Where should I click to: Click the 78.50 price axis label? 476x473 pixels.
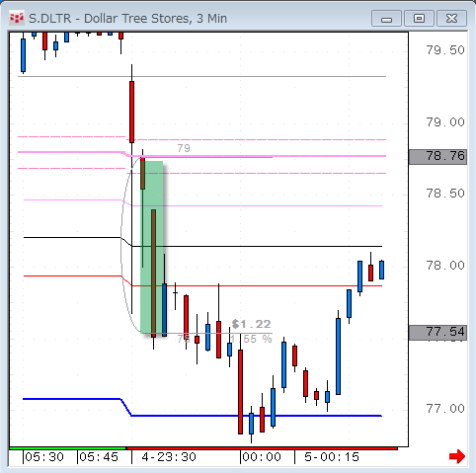pyautogui.click(x=445, y=194)
